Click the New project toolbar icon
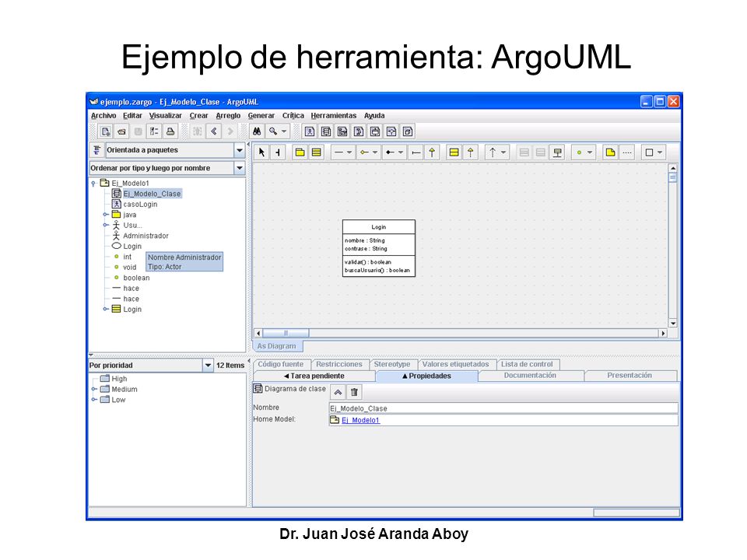The width and height of the screenshot is (747, 560). [x=105, y=131]
